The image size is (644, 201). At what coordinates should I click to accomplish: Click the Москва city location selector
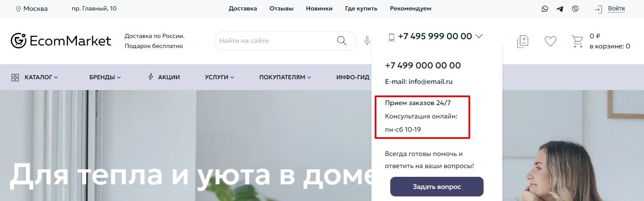[x=32, y=9]
